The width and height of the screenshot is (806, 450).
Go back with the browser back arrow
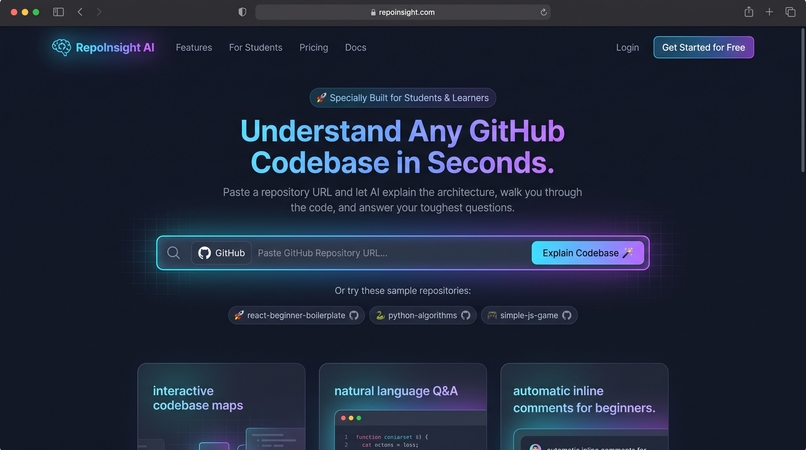tap(80, 12)
